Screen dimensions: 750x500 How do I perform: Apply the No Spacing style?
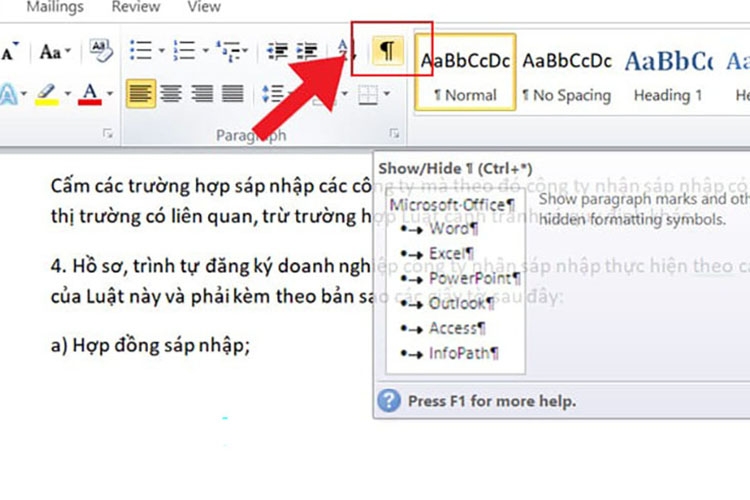[567, 72]
